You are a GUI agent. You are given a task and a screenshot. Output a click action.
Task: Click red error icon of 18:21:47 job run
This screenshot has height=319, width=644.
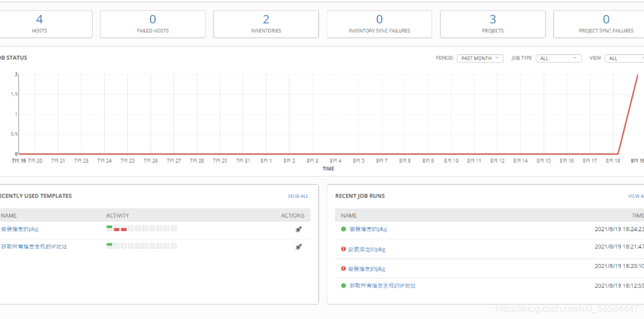343,249
